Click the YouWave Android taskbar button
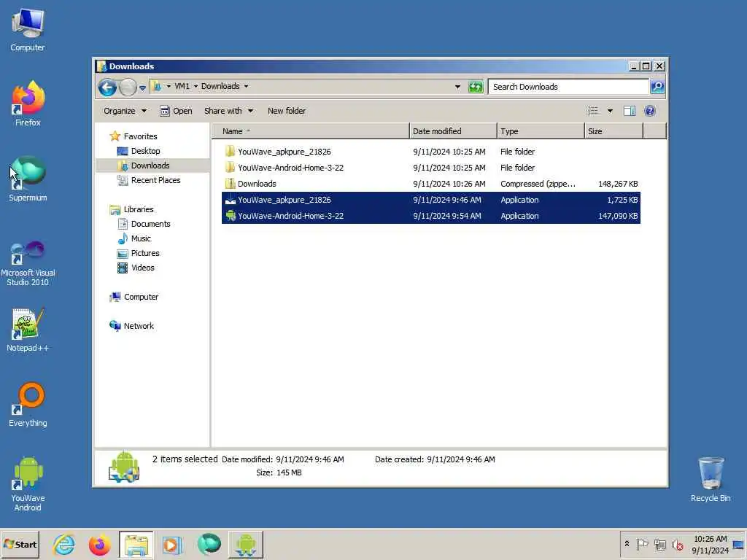Screen dimensions: 747x560 pos(245,544)
